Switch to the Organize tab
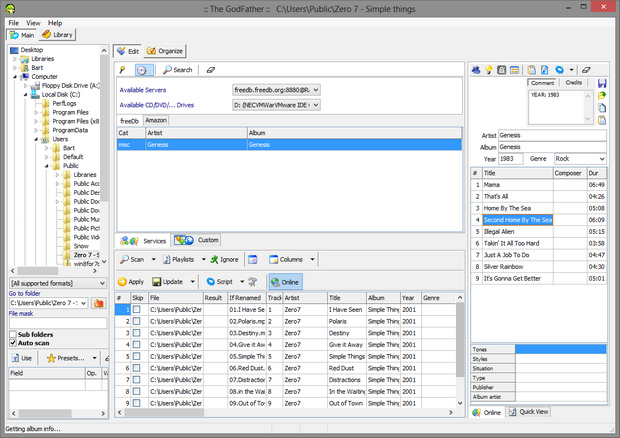Screen dimensions: 620x438 tap(164, 51)
